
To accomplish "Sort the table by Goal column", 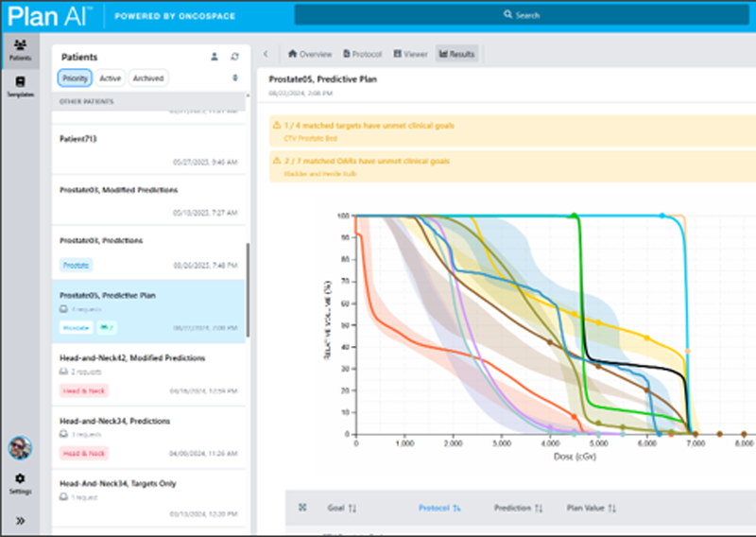I will (342, 508).
